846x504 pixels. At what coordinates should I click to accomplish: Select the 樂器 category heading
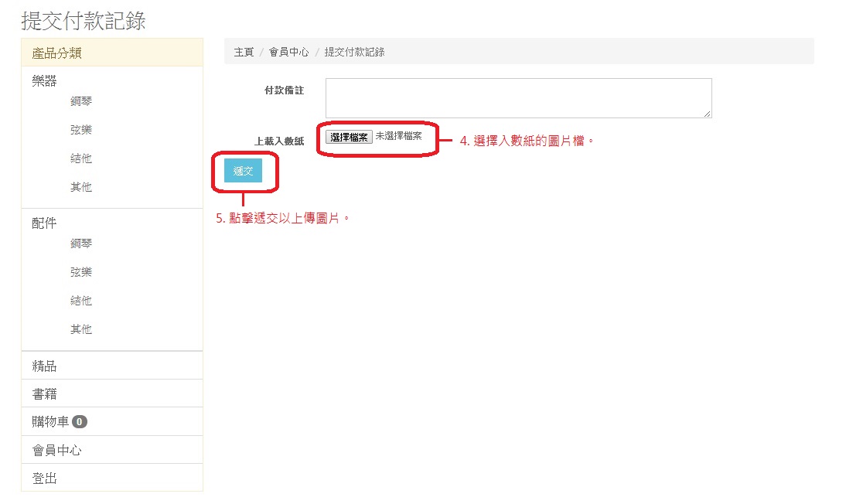[x=44, y=80]
